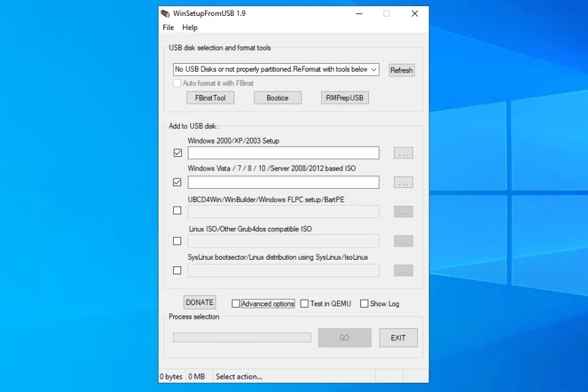The image size is (588, 392).
Task: Launch the Bootice tool
Action: point(277,98)
